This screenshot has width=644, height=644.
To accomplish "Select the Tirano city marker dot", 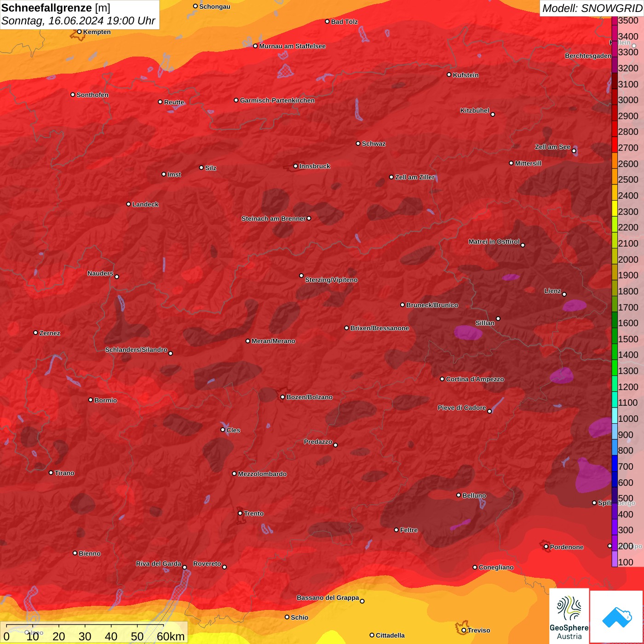I will [x=51, y=472].
